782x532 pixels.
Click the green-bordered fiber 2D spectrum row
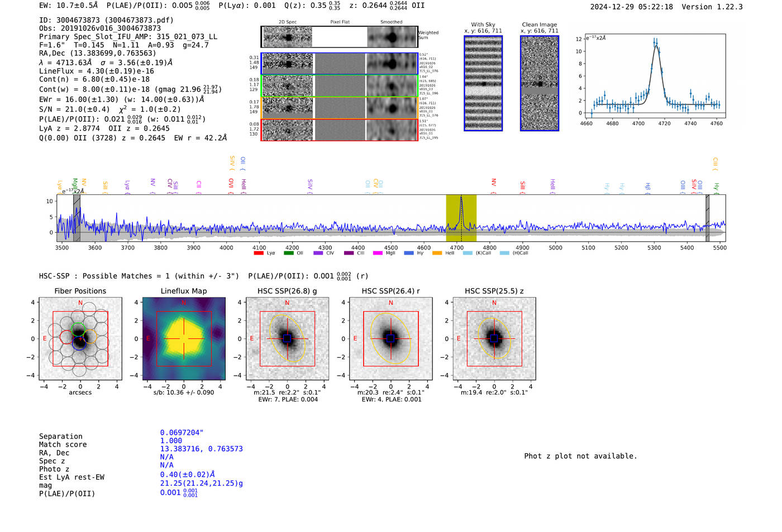pos(339,86)
